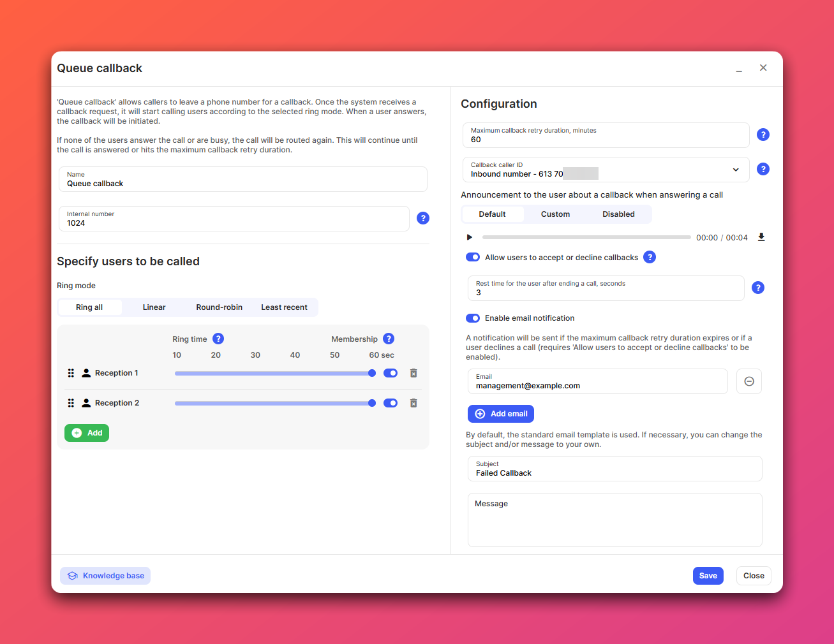Click the Membership help icon

point(389,339)
